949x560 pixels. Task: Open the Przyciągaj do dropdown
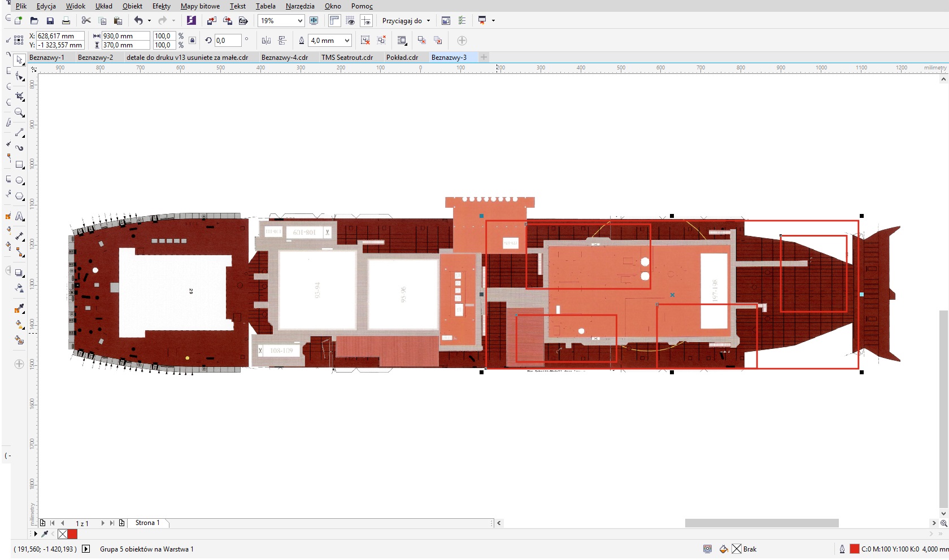[406, 21]
